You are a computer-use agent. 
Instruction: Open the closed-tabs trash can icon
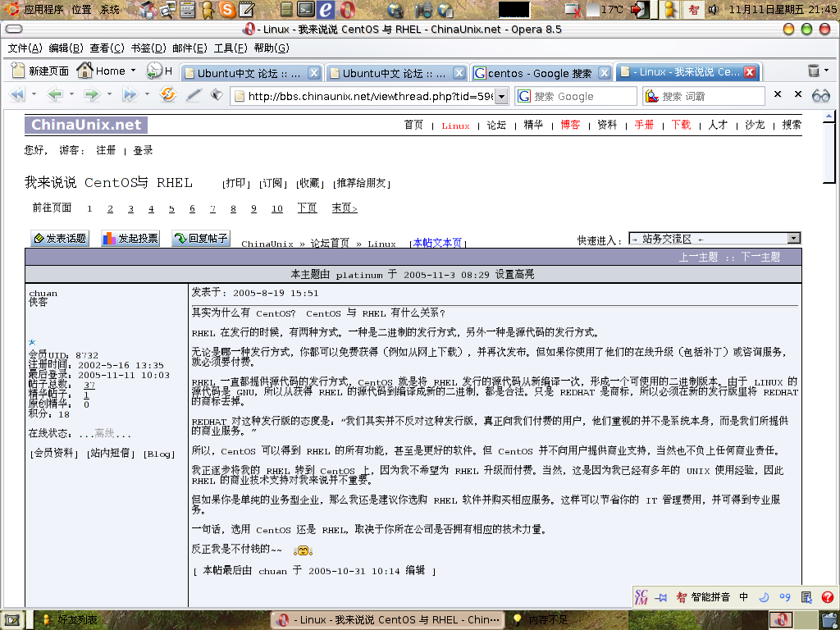point(813,71)
